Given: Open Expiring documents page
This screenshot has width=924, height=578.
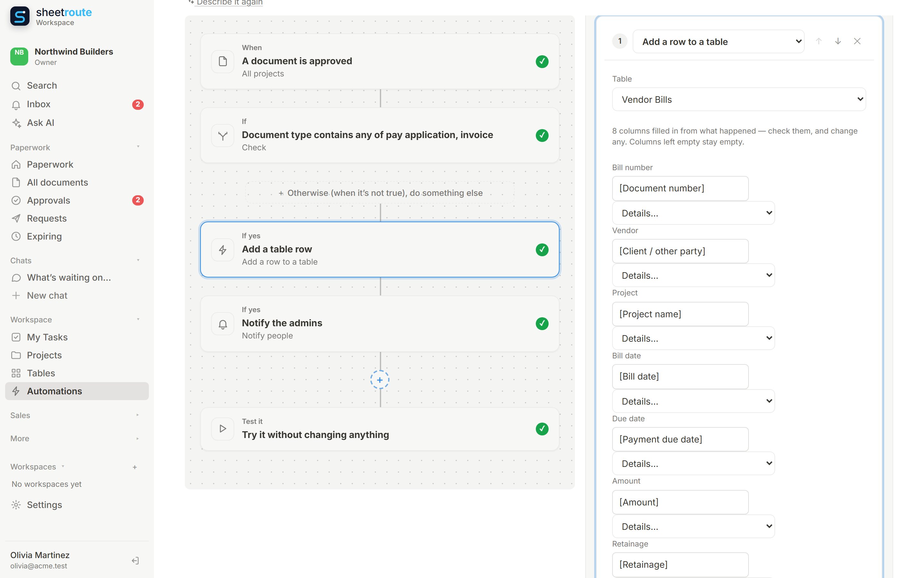Looking at the screenshot, I should (x=77, y=236).
